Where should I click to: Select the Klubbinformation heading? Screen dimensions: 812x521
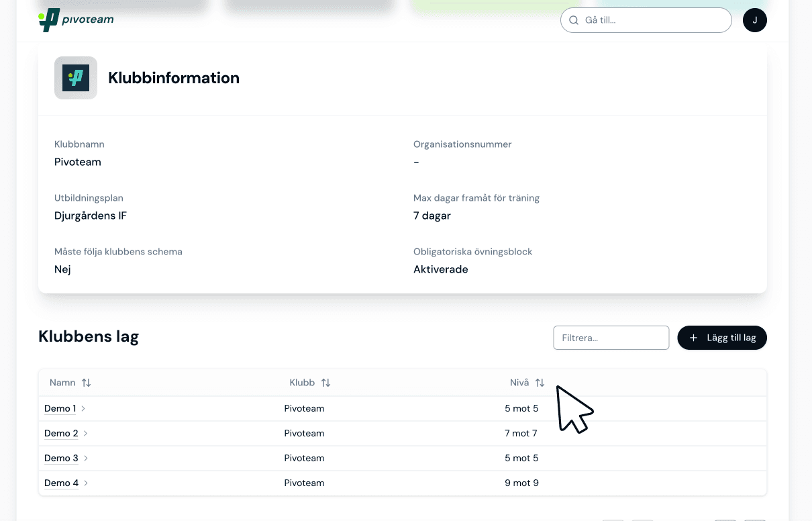pyautogui.click(x=174, y=78)
